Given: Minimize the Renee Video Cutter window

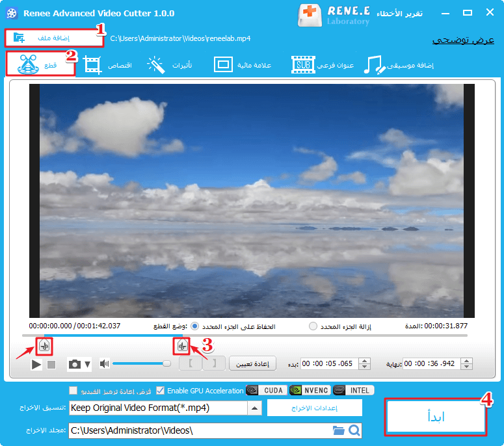Looking at the screenshot, I should click(x=445, y=13).
